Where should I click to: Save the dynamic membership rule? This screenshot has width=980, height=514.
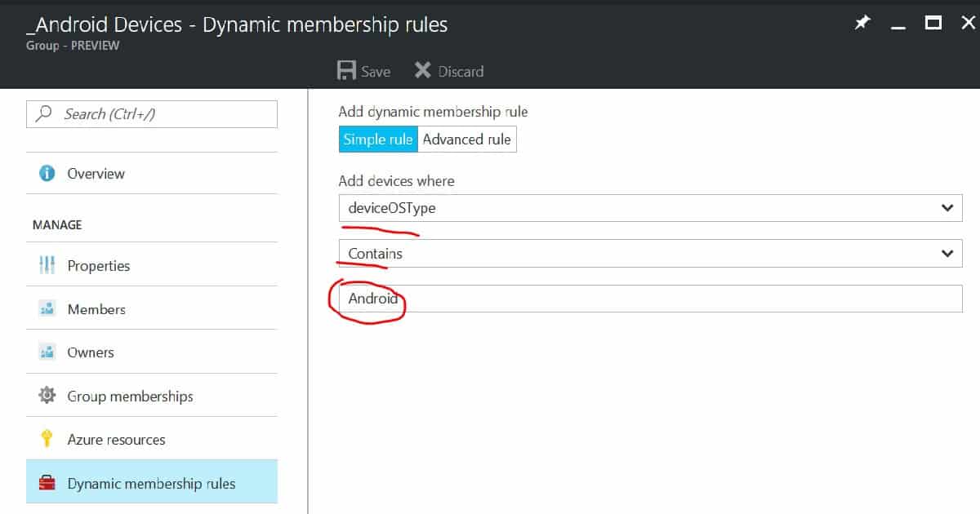tap(363, 70)
